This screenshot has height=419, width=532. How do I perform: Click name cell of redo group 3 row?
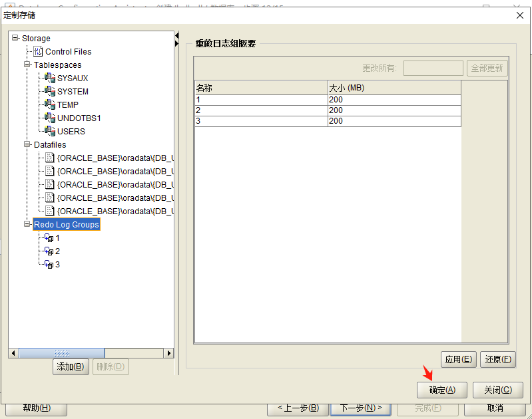(x=261, y=121)
